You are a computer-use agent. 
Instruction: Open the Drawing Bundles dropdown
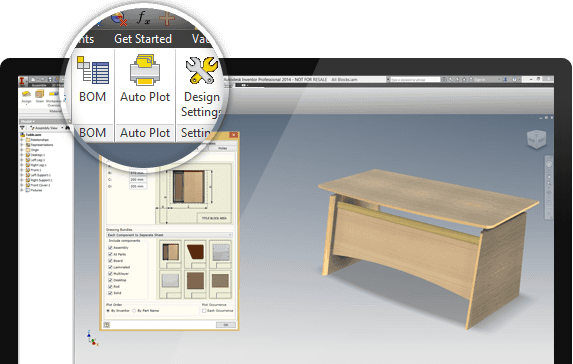click(x=169, y=235)
